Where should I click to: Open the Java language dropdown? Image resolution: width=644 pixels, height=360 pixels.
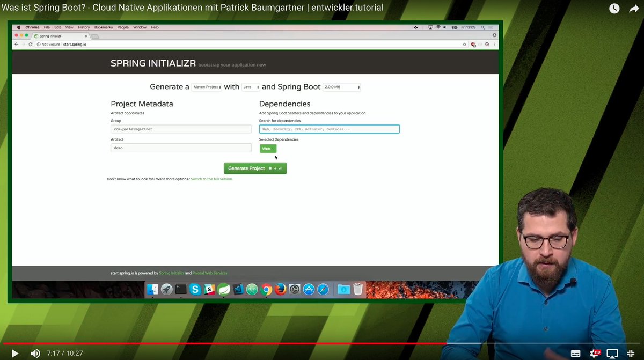pos(251,87)
